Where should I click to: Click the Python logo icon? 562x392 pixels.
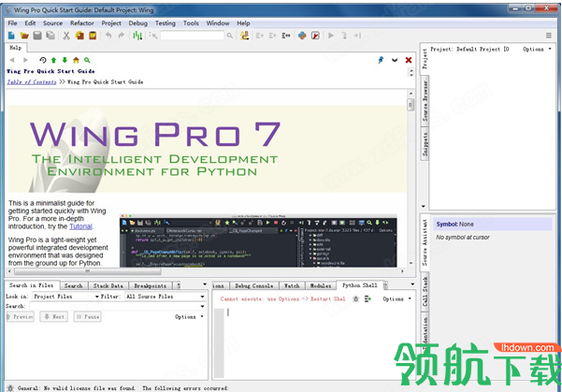pyautogui.click(x=302, y=36)
